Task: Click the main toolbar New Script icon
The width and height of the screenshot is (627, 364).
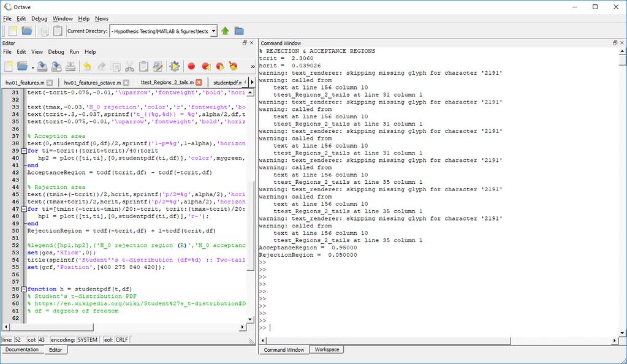Action: click(13, 31)
